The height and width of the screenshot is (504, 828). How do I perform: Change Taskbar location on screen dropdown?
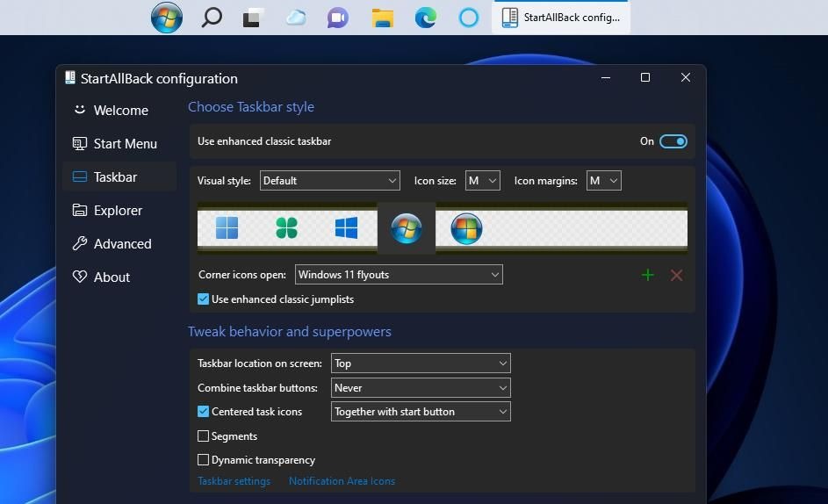coord(421,363)
